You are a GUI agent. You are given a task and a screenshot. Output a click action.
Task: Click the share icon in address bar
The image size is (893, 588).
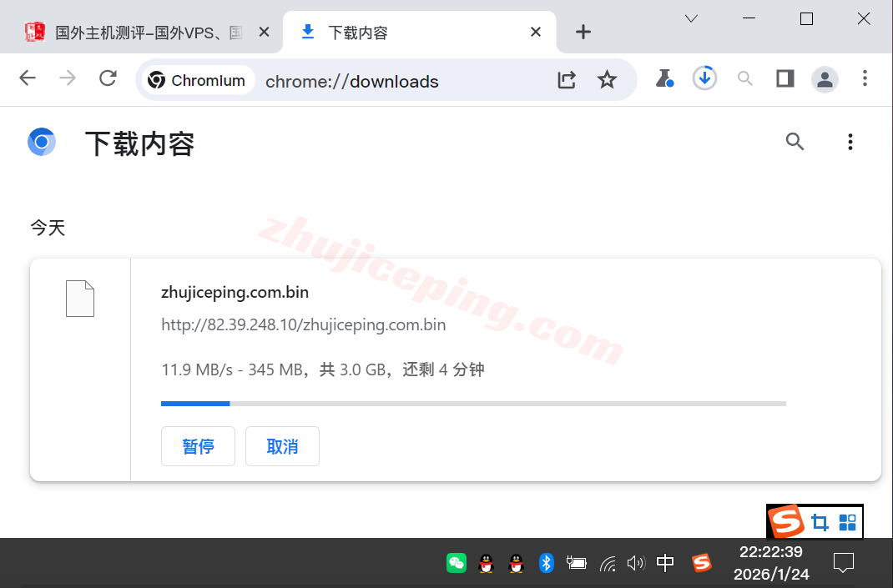click(566, 79)
